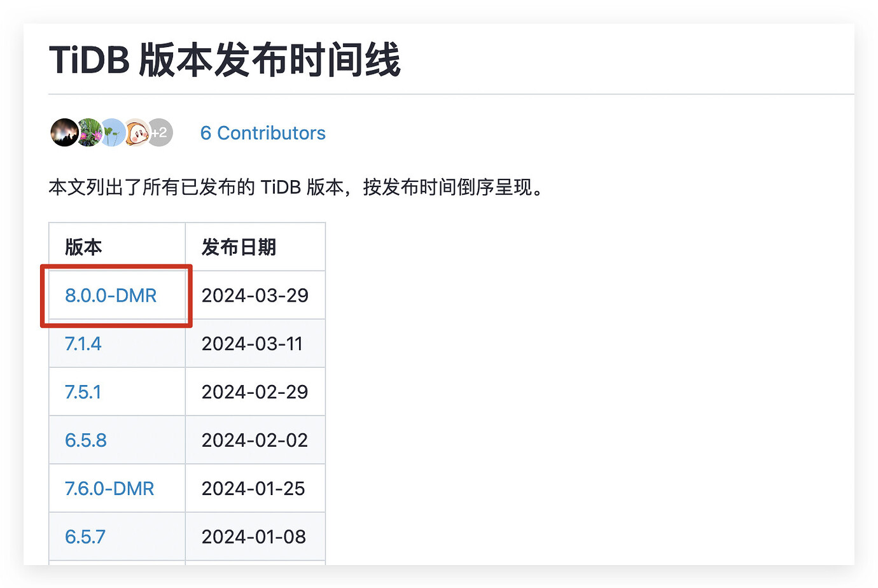Click the dark mountain avatar icon
Image resolution: width=878 pixels, height=588 pixels.
point(64,132)
